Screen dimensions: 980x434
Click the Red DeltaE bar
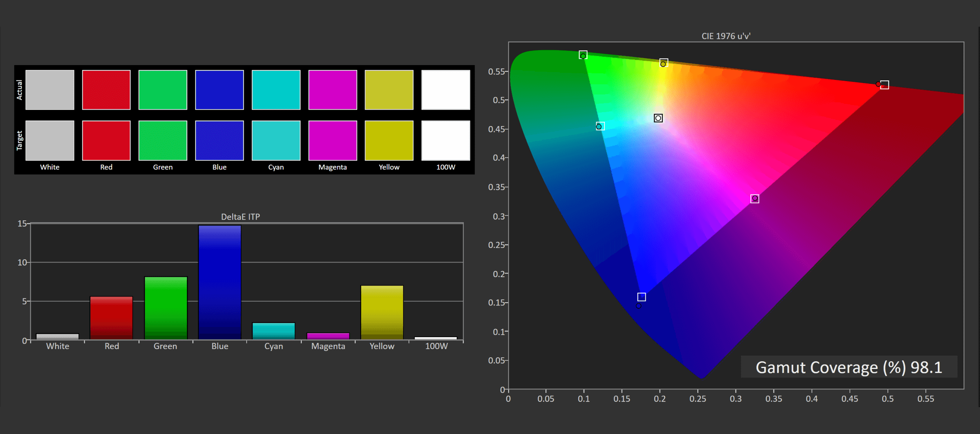(111, 318)
